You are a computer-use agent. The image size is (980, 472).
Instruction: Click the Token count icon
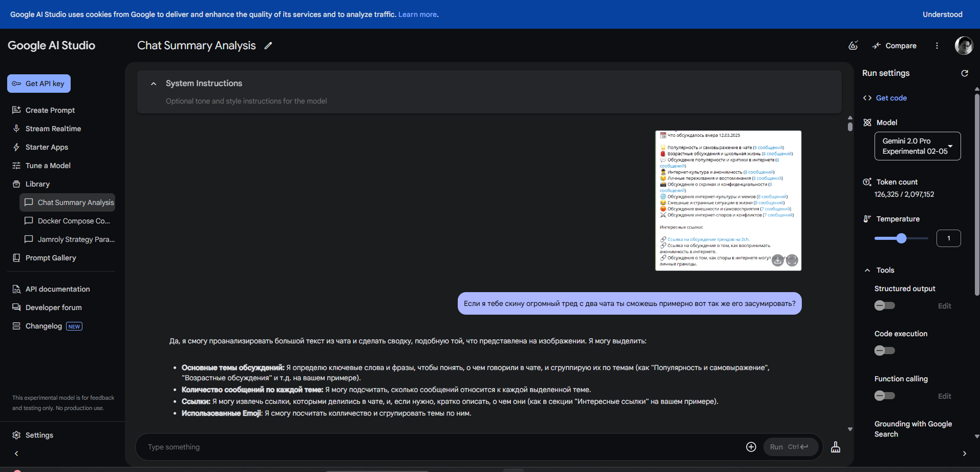click(x=867, y=182)
